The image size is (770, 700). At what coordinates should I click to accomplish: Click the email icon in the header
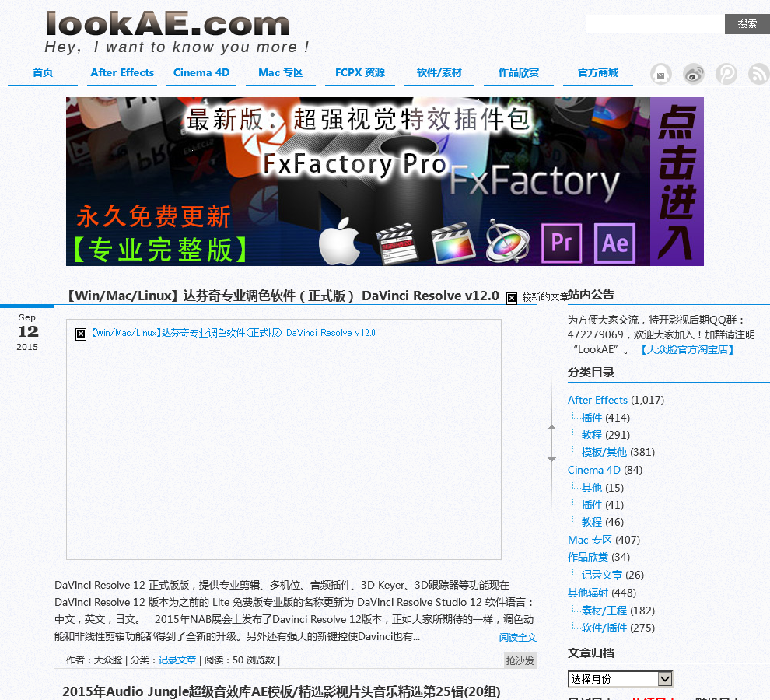point(661,74)
